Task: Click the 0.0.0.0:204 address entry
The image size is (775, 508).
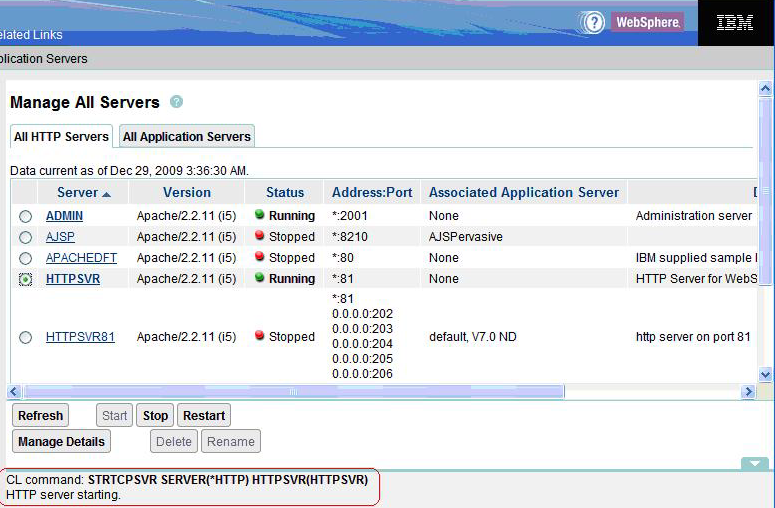Action: (362, 343)
